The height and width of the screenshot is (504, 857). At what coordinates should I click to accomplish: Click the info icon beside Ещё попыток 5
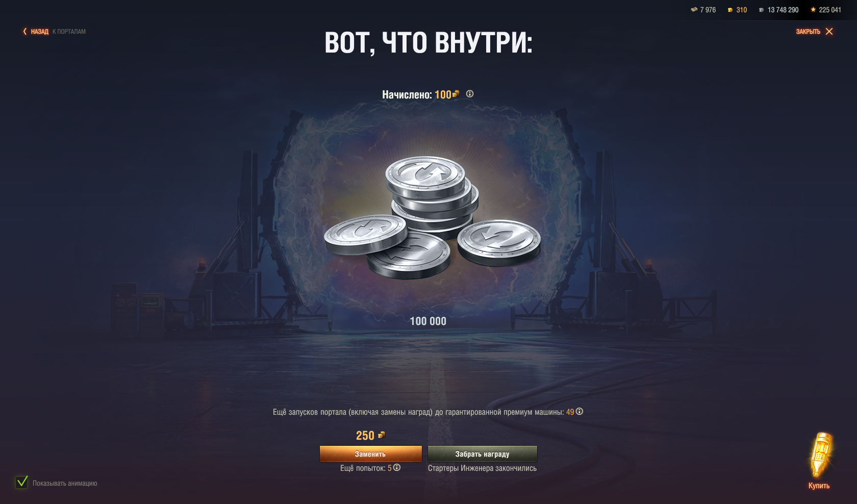tap(397, 467)
